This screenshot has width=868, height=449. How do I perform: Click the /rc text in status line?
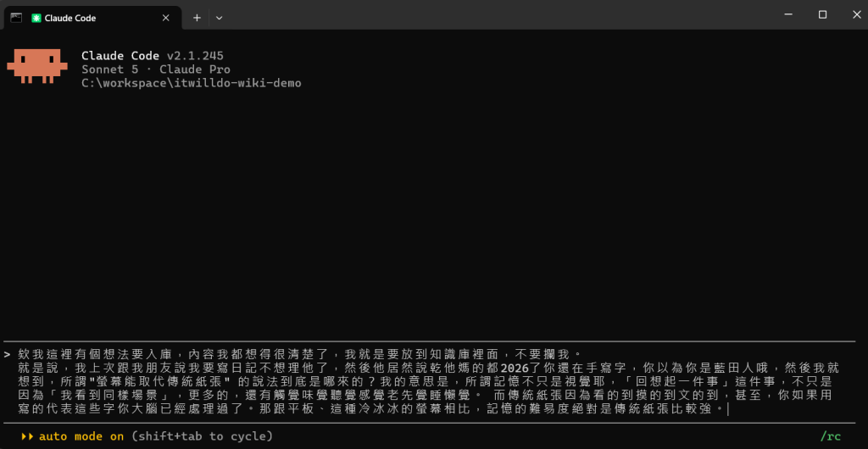pos(831,436)
